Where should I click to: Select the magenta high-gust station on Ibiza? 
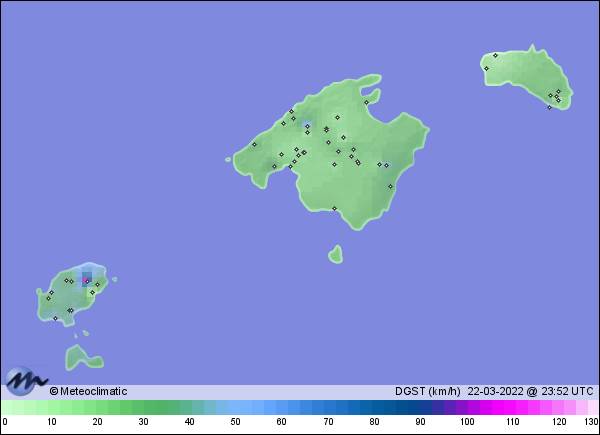tap(86, 281)
